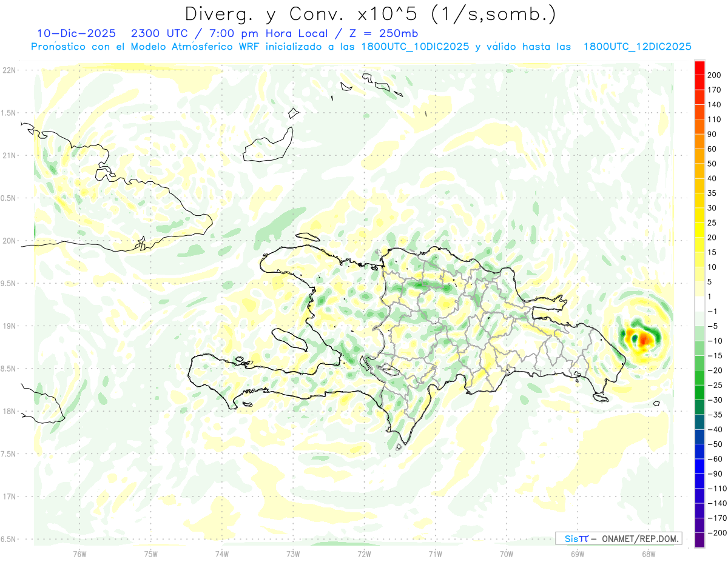Viewport: 728px width, 562px height.
Task: Click the '75W' longitude label
Action: 151,554
